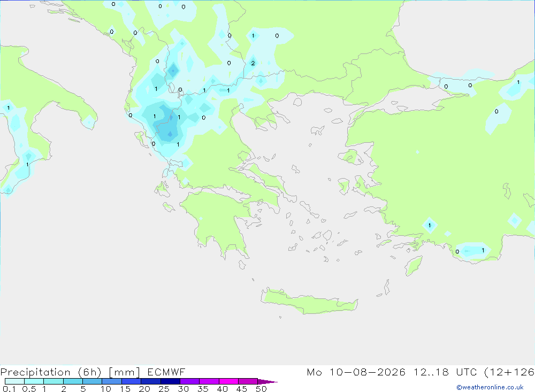Select the 0.5–1 mm legend color box
535x392 pixels.
click(34, 381)
